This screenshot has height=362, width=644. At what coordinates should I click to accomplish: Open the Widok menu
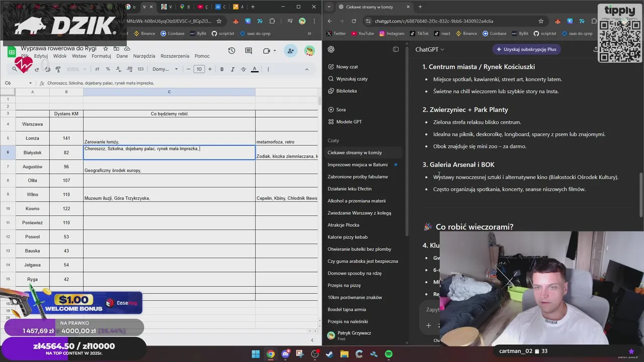[x=60, y=56]
